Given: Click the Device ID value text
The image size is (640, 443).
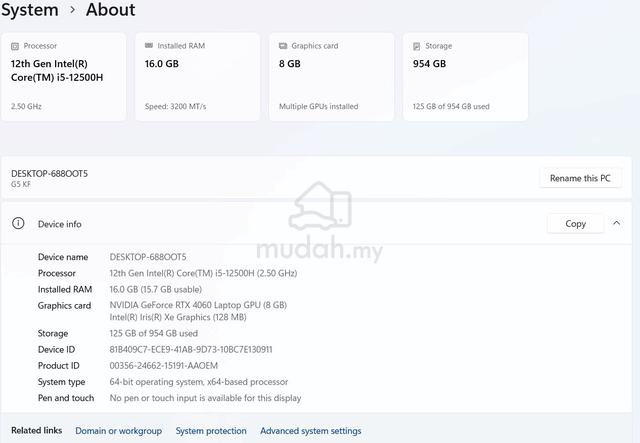Looking at the screenshot, I should (191, 350).
